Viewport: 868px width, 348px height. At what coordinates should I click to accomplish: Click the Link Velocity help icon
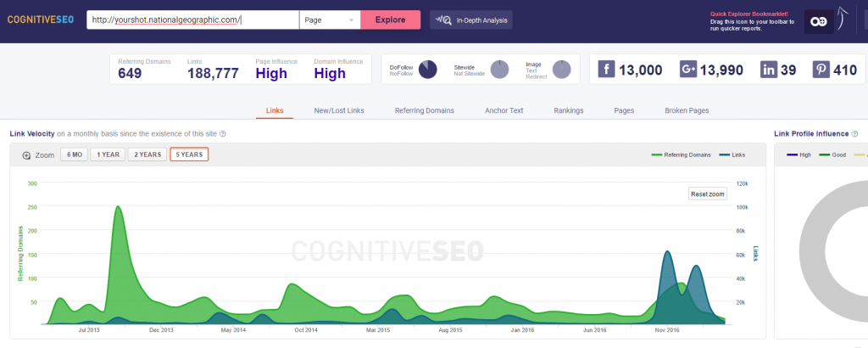[222, 134]
